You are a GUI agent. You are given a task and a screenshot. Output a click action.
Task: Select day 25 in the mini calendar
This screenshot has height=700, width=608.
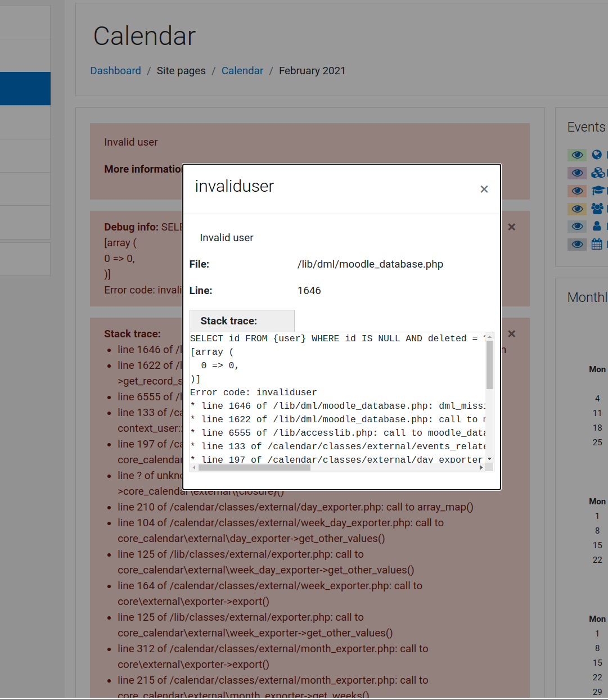coord(597,442)
